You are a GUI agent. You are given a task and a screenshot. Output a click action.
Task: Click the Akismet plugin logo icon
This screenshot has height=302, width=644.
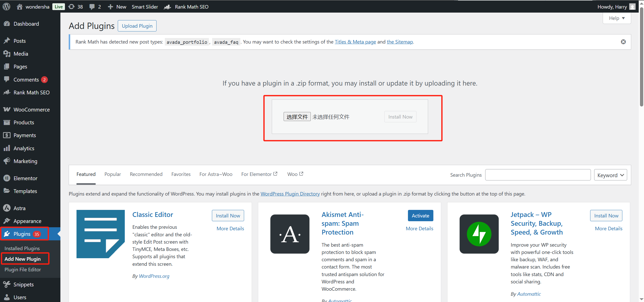coord(290,234)
